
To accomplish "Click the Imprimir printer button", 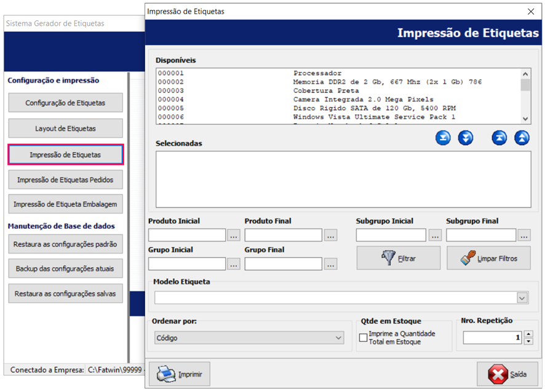I will coord(180,374).
